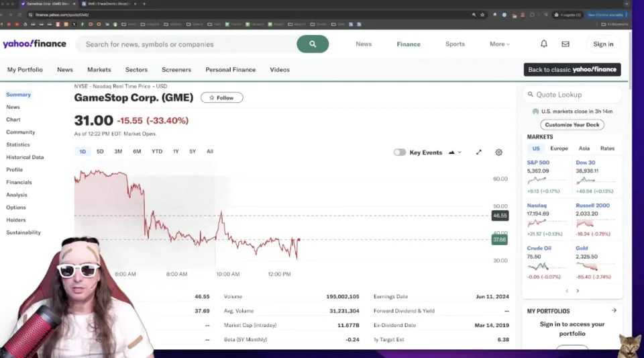This screenshot has height=358, width=644.
Task: Click the Sign in button
Action: 603,44
